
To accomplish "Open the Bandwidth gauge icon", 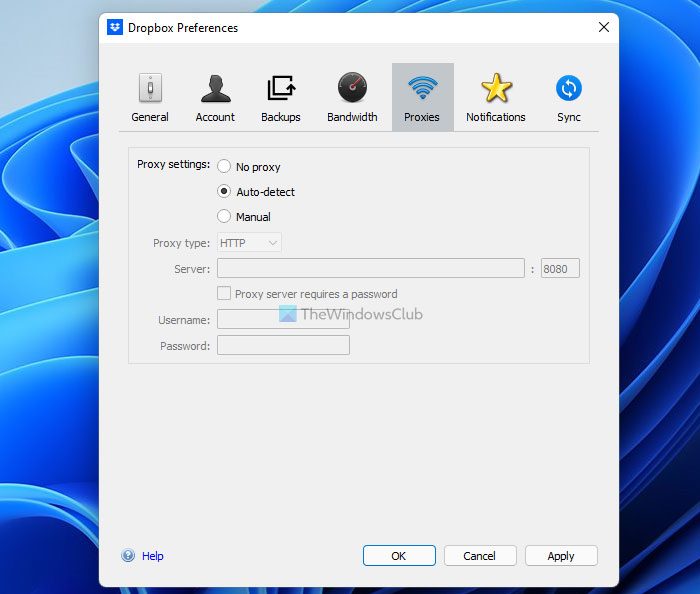I will click(x=352, y=89).
